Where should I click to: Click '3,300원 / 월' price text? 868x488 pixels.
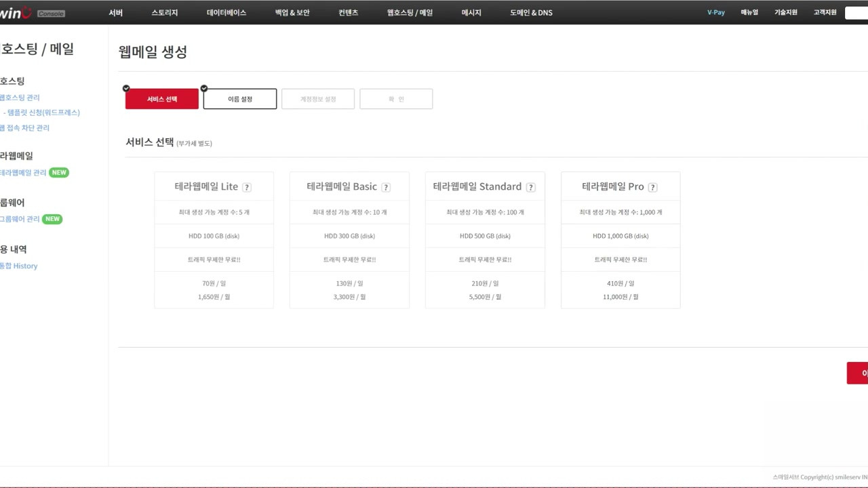[350, 297]
